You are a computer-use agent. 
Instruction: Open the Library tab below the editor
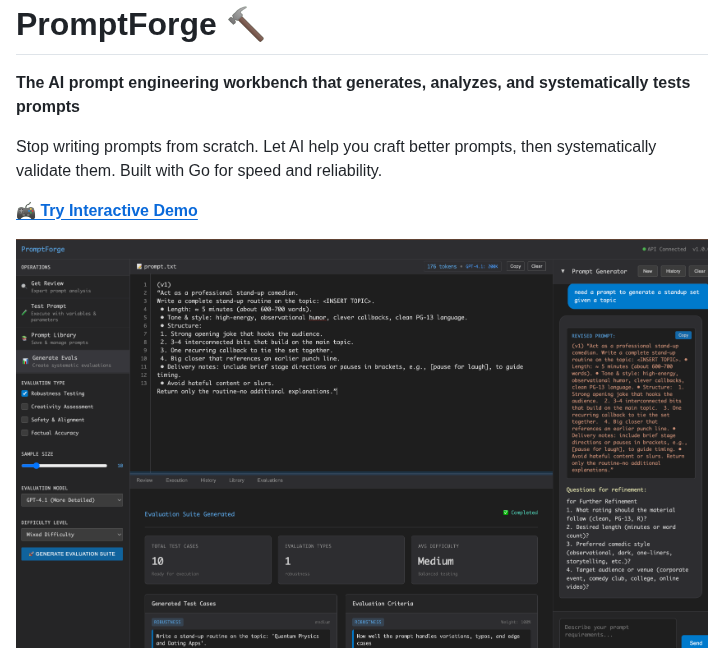[237, 480]
